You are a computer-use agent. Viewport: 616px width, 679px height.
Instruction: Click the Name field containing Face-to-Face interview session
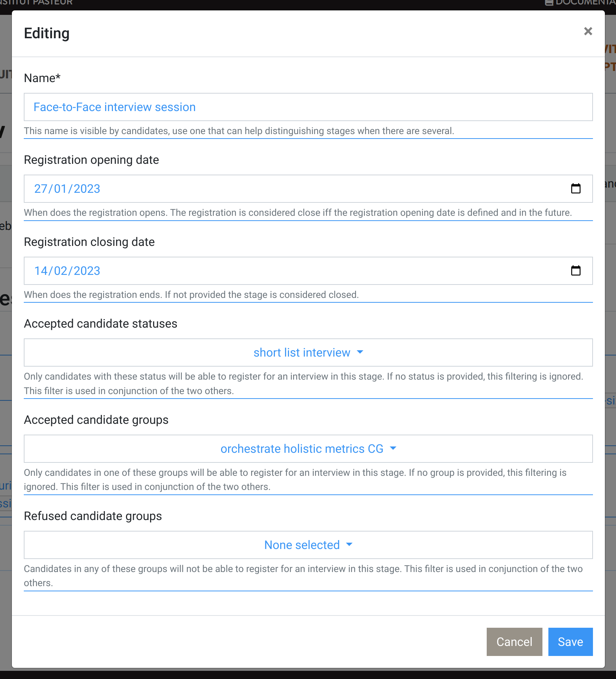pyautogui.click(x=308, y=107)
